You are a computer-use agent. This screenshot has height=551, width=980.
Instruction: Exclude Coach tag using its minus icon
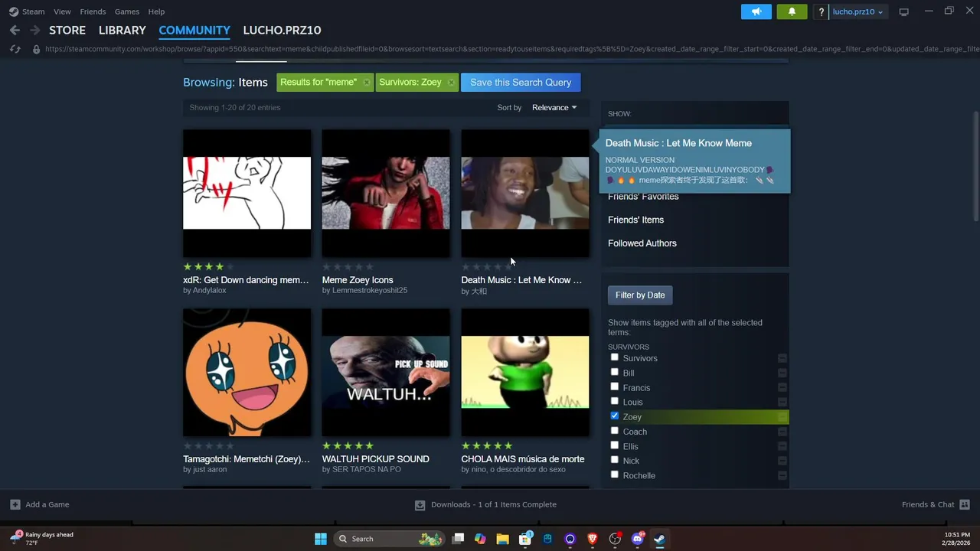(782, 432)
